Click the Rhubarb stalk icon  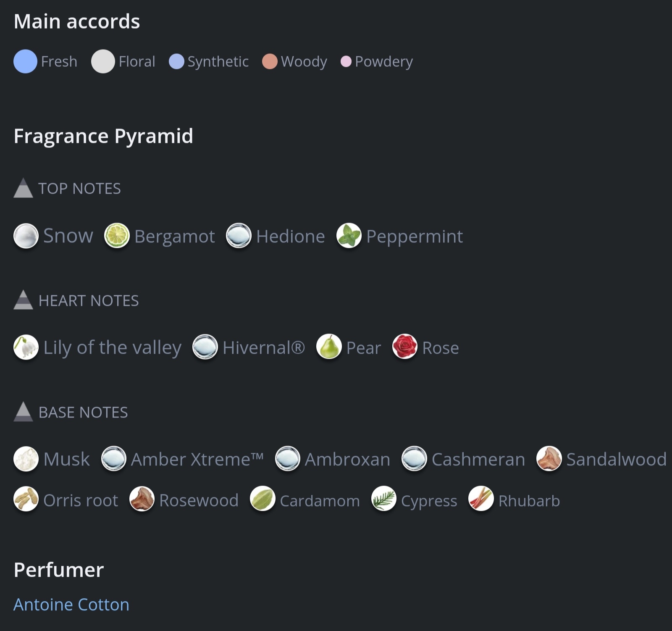[x=481, y=499]
